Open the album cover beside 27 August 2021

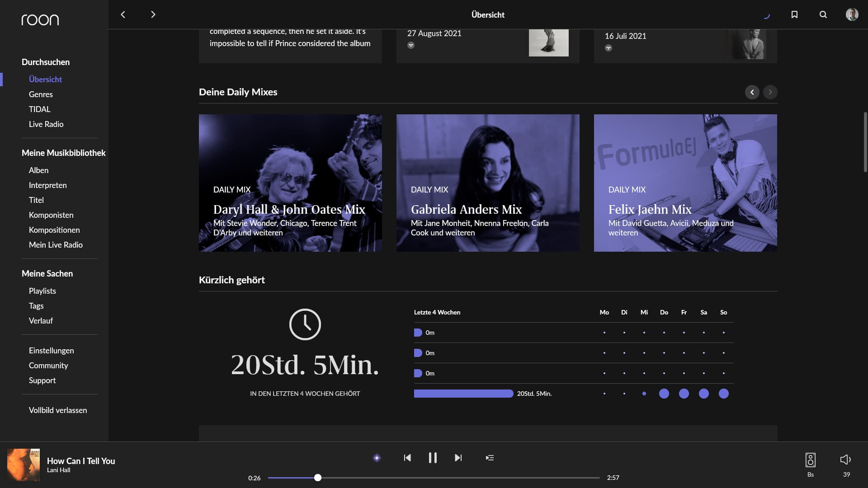point(549,43)
